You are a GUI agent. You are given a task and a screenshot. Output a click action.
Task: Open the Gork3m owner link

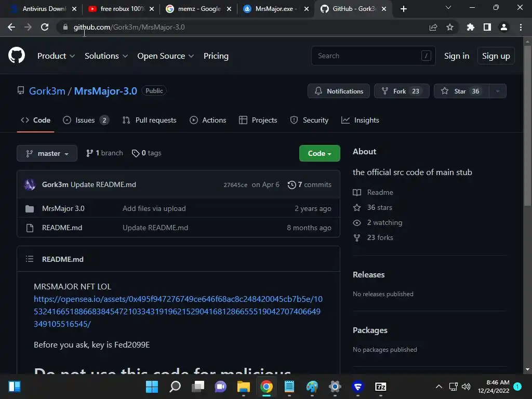point(47,91)
